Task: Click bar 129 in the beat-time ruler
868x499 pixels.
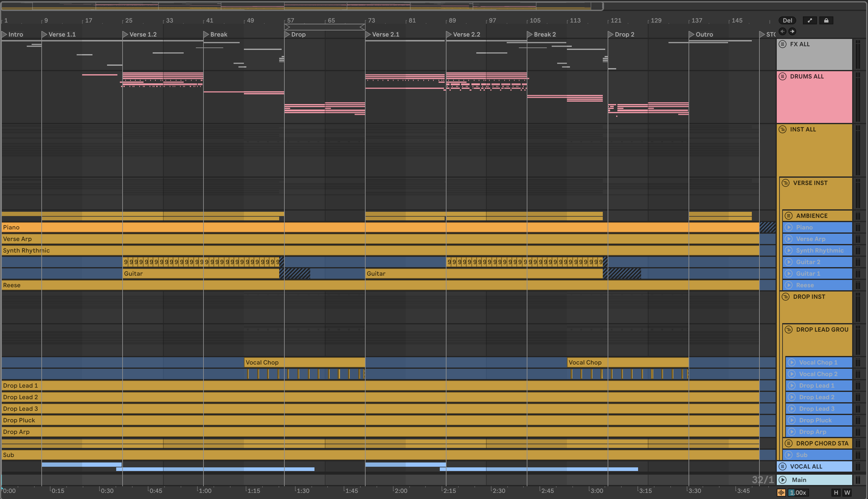Action: click(656, 21)
